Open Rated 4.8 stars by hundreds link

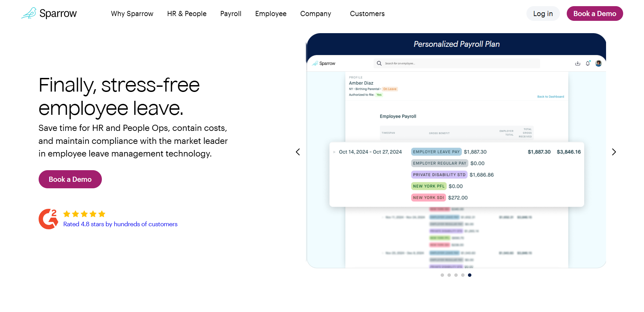click(x=120, y=224)
